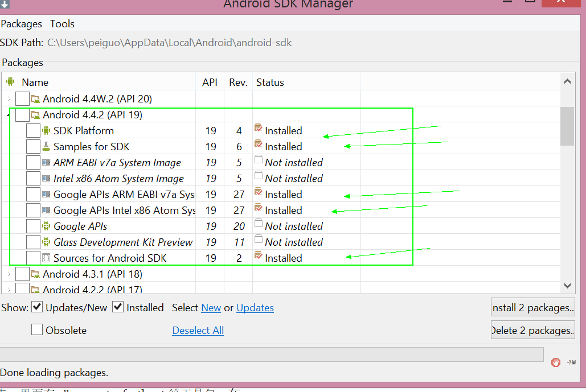Click the folder icon for Android 4.4W.2
The height and width of the screenshot is (392, 586).
coord(35,99)
